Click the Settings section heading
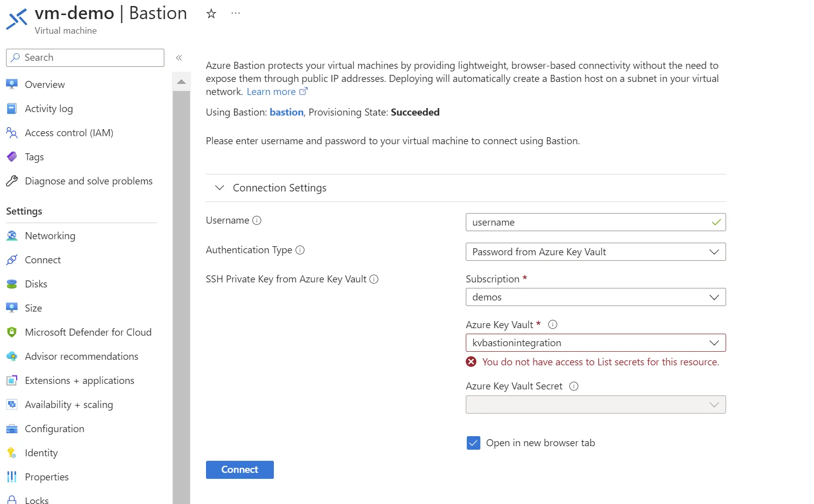This screenshot has height=504, width=814. 24,211
